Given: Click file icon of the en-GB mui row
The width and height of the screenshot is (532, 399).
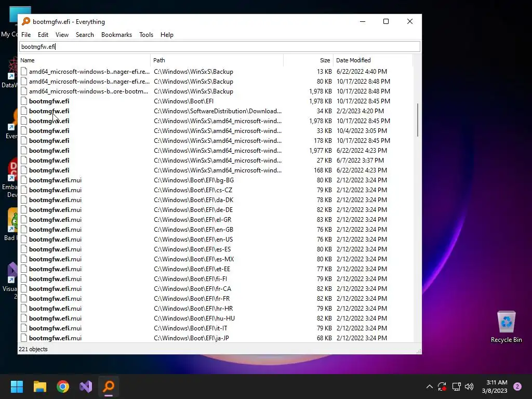Looking at the screenshot, I should tap(24, 229).
